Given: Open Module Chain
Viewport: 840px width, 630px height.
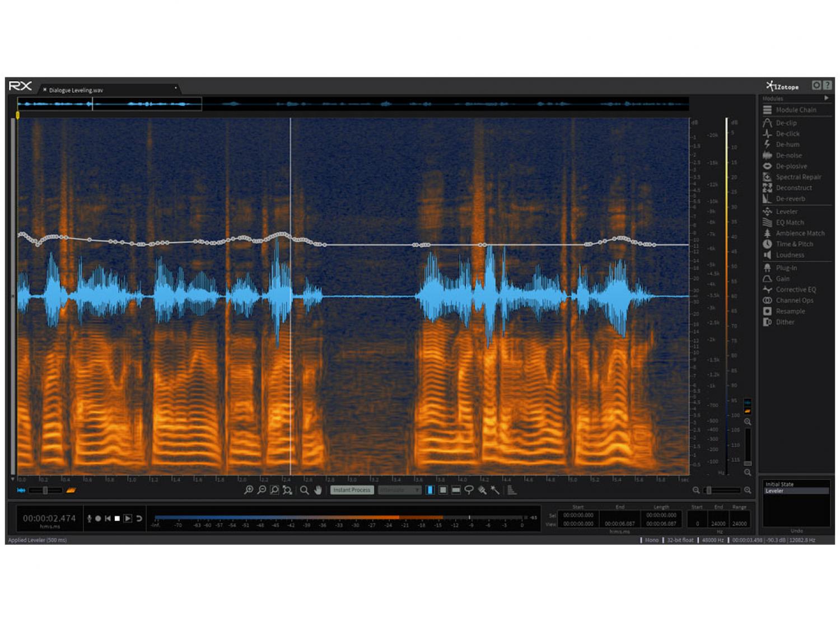Looking at the screenshot, I should 795,110.
